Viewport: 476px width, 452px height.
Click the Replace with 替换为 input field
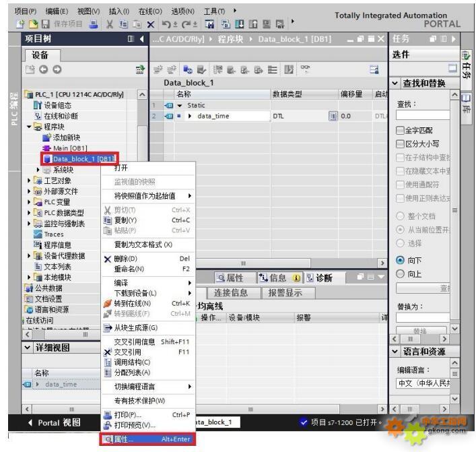[423, 317]
